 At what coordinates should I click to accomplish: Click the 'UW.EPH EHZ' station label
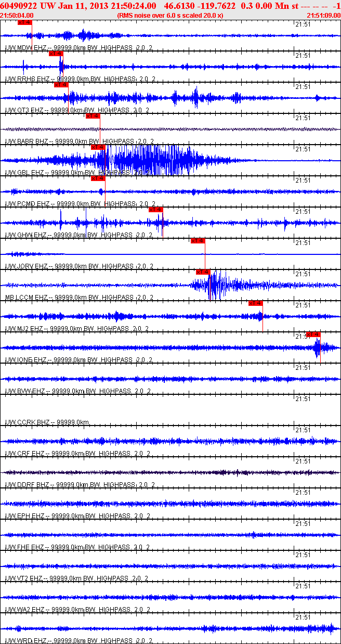pos(24,516)
